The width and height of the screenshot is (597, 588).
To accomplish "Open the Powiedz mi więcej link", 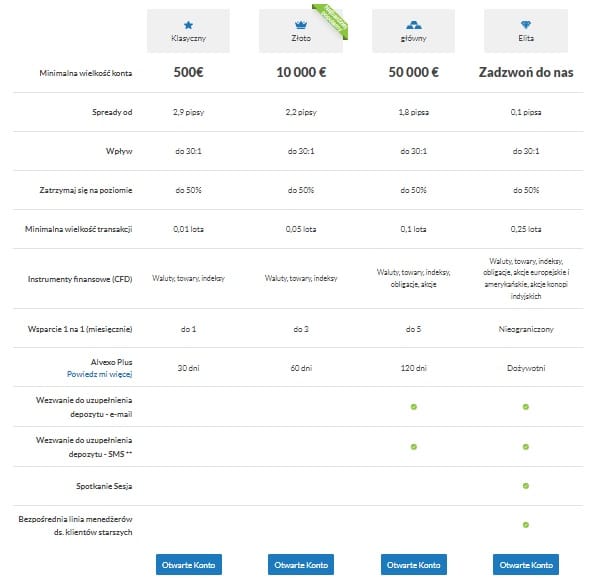I will [99, 374].
